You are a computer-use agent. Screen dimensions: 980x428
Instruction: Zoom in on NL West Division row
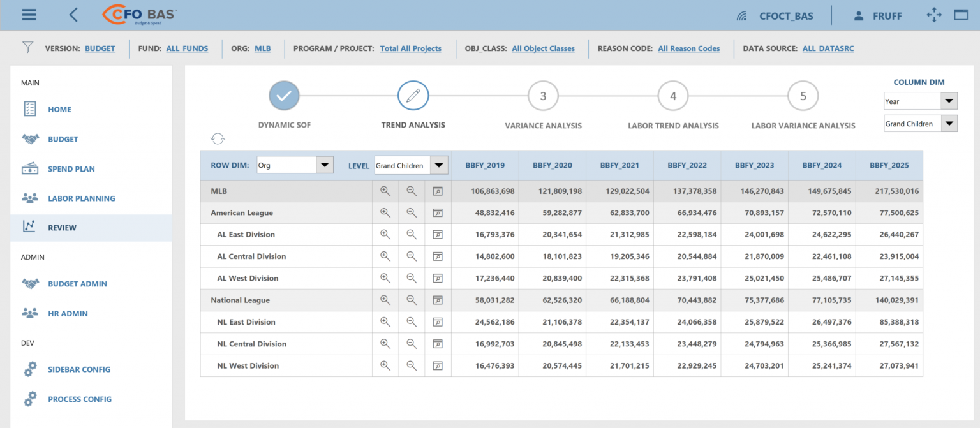pyautogui.click(x=385, y=365)
